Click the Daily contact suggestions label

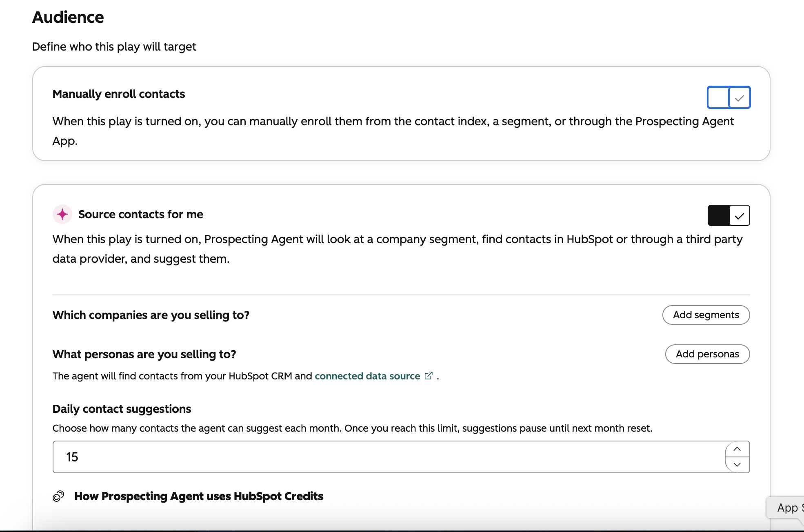pyautogui.click(x=122, y=409)
